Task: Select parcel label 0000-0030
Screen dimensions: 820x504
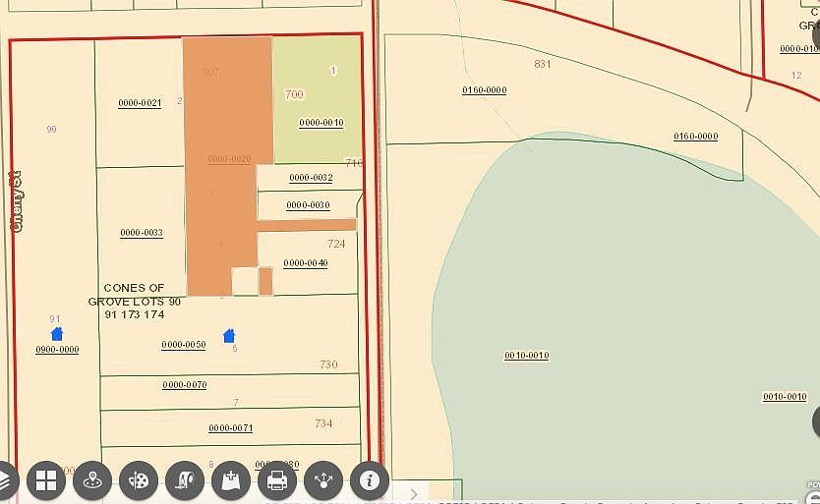Action: click(x=308, y=205)
